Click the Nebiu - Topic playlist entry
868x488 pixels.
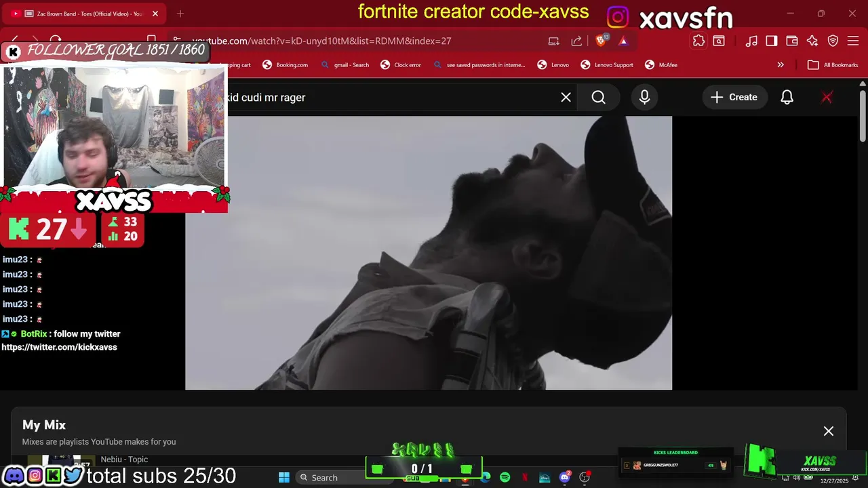[x=124, y=460]
